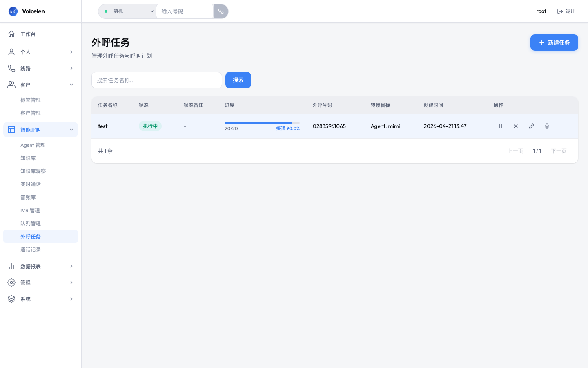The width and height of the screenshot is (588, 368).
Task: Click the test task progress bar
Action: (x=262, y=123)
